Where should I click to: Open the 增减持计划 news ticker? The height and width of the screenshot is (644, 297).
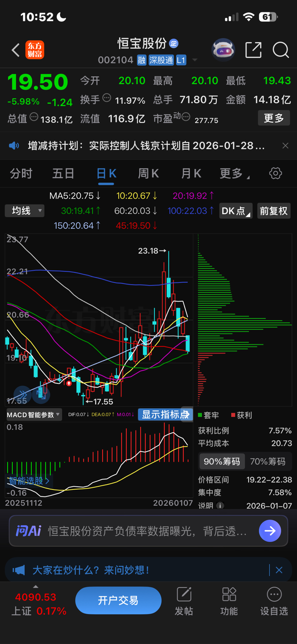[146, 146]
